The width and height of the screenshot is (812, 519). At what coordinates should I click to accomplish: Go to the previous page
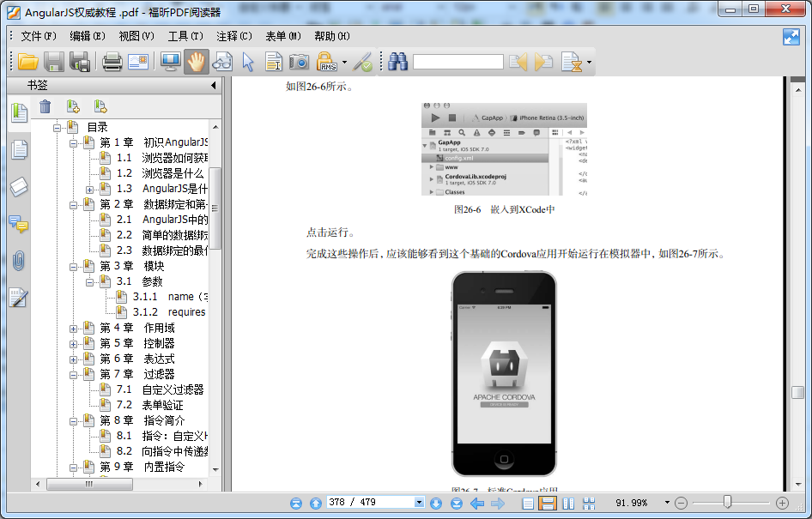click(315, 503)
